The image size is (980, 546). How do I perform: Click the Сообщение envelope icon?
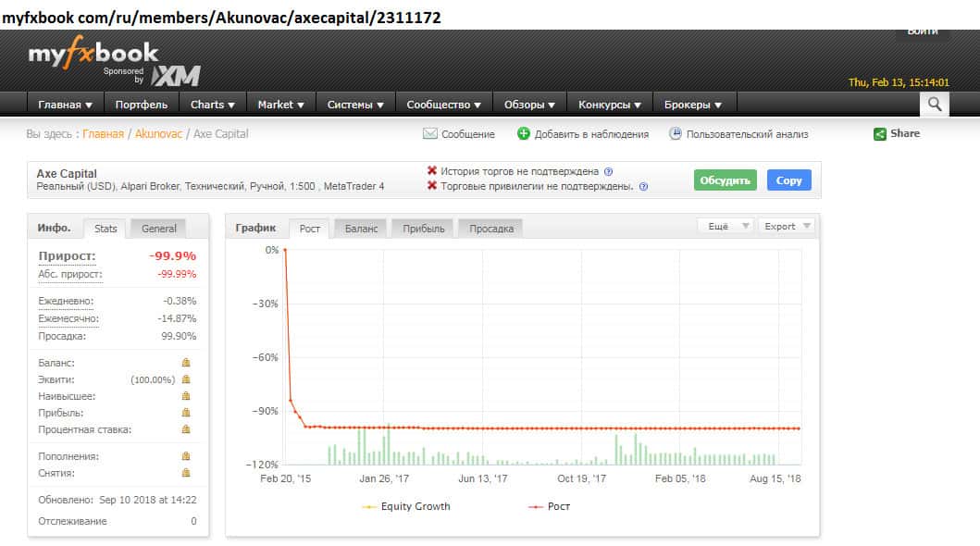coord(429,134)
